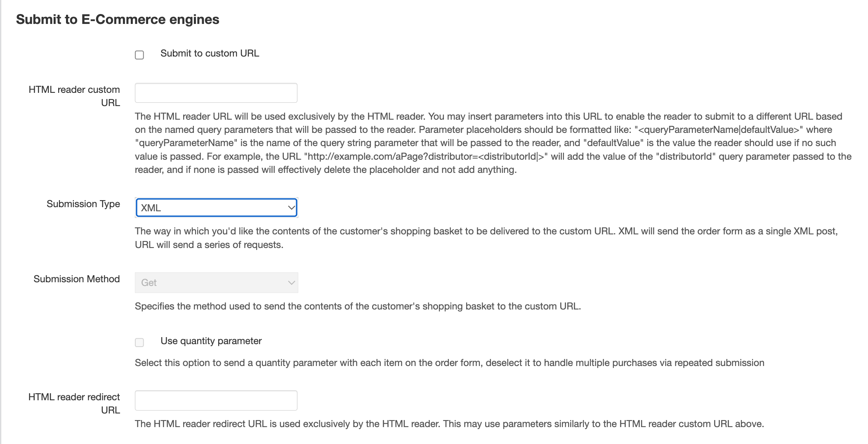Viewport: 868px width, 444px height.
Task: Click the "Submission Type" field label
Action: pyautogui.click(x=83, y=204)
